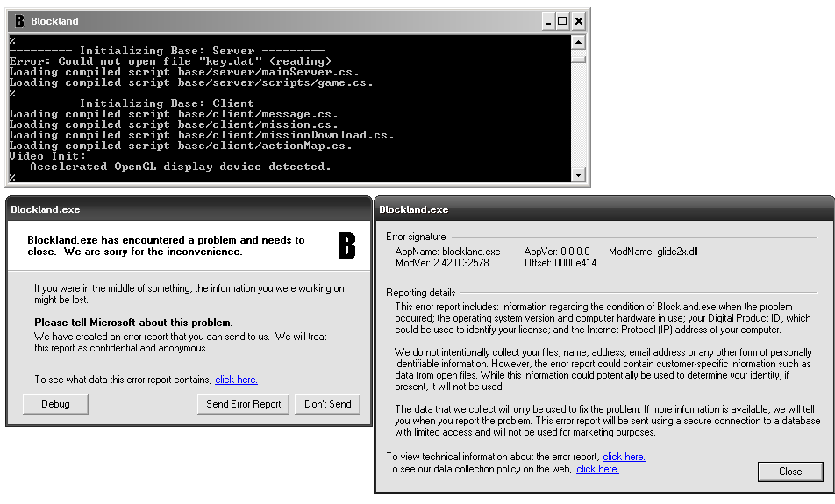
Task: Click 'AppName: blockland.exe' text
Action: pos(448,252)
